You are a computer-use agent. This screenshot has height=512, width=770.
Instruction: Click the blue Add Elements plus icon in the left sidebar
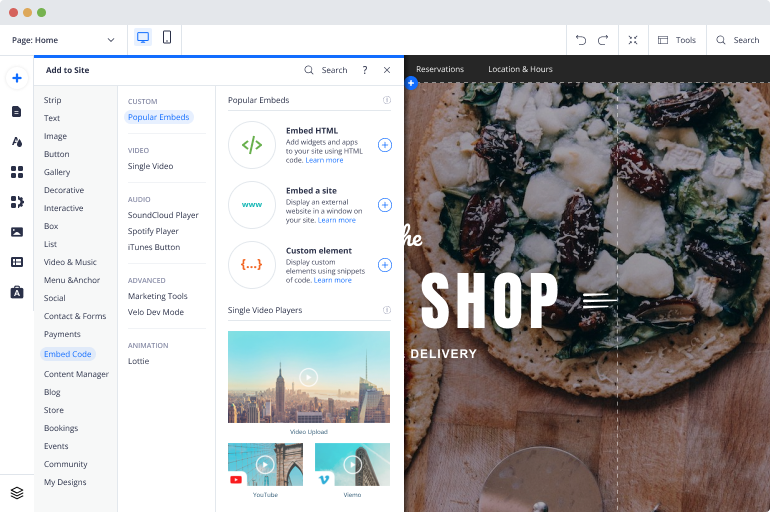pos(17,78)
